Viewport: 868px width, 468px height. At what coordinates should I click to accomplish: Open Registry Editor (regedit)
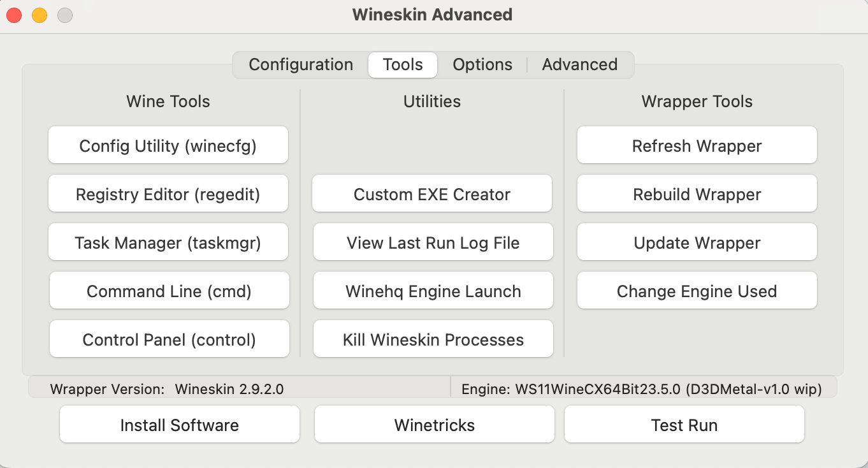[x=168, y=194]
